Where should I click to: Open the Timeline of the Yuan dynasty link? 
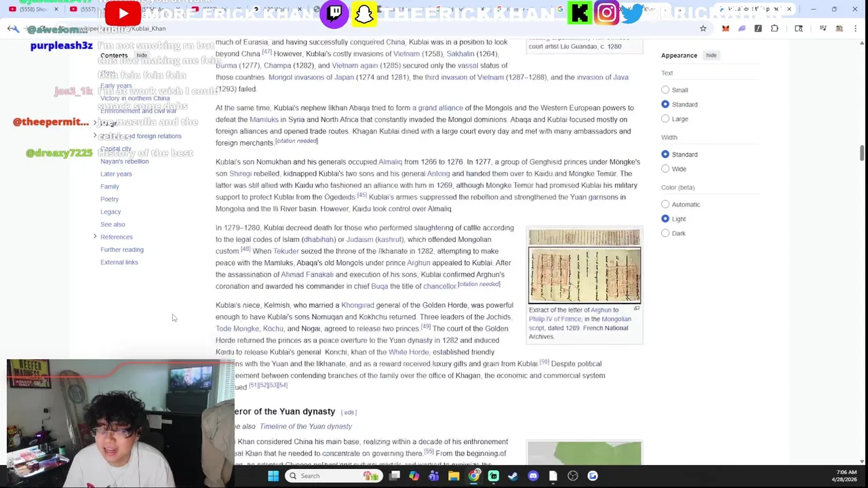(306, 426)
